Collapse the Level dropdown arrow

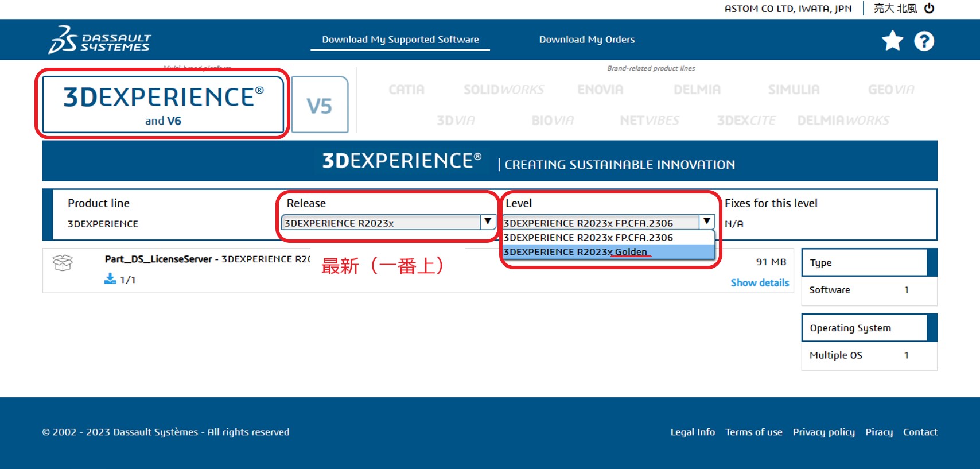[707, 222]
